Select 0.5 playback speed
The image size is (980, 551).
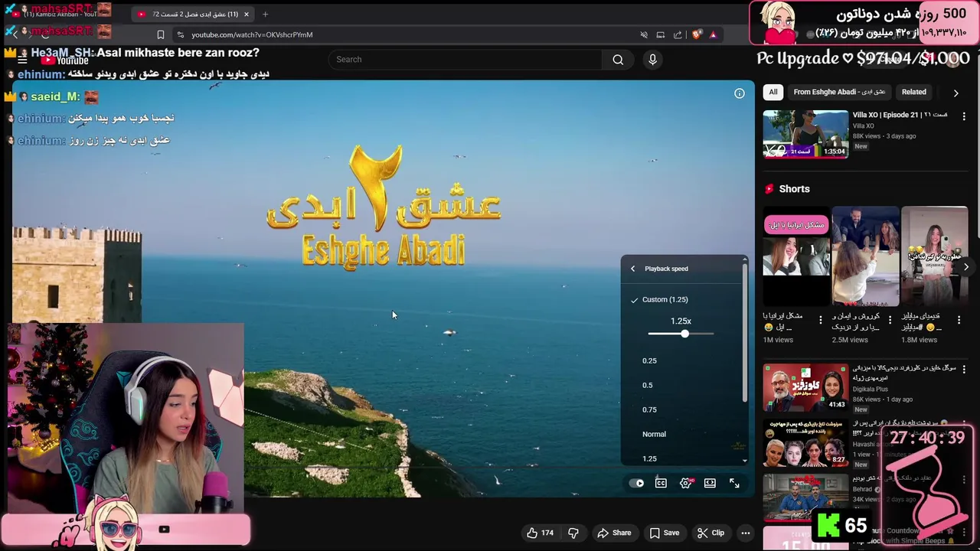[x=681, y=385]
